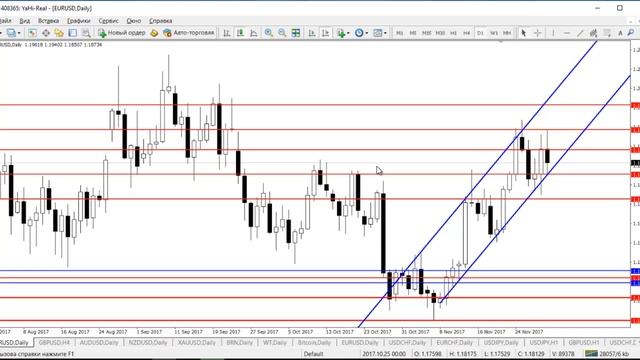The image size is (640, 360).
Task: Switch to the GBPUSD,H1 chart tab
Action: coord(584,342)
